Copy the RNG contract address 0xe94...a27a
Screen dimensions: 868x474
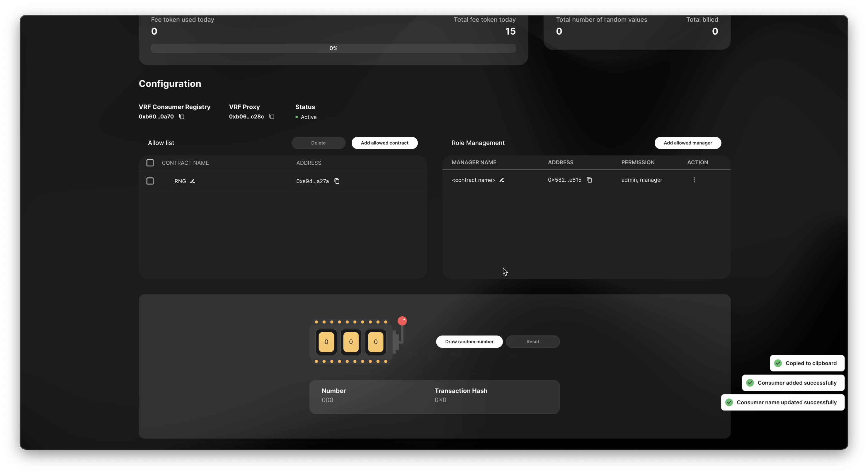click(337, 181)
